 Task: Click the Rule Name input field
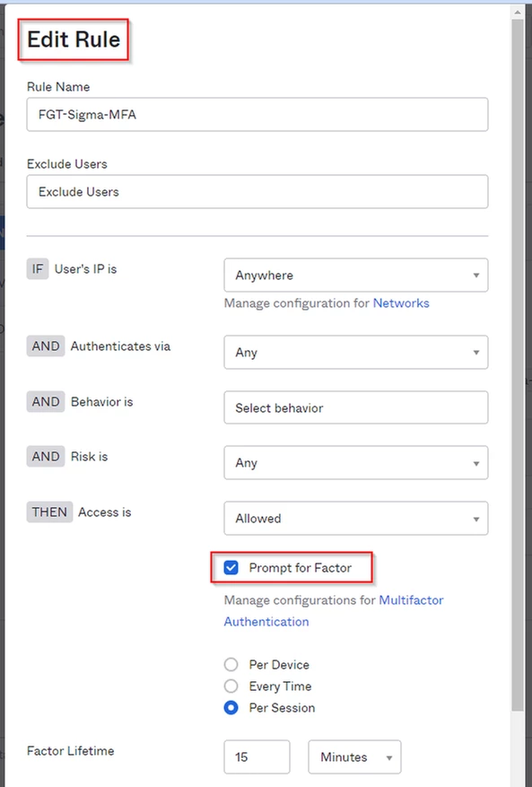tap(257, 115)
